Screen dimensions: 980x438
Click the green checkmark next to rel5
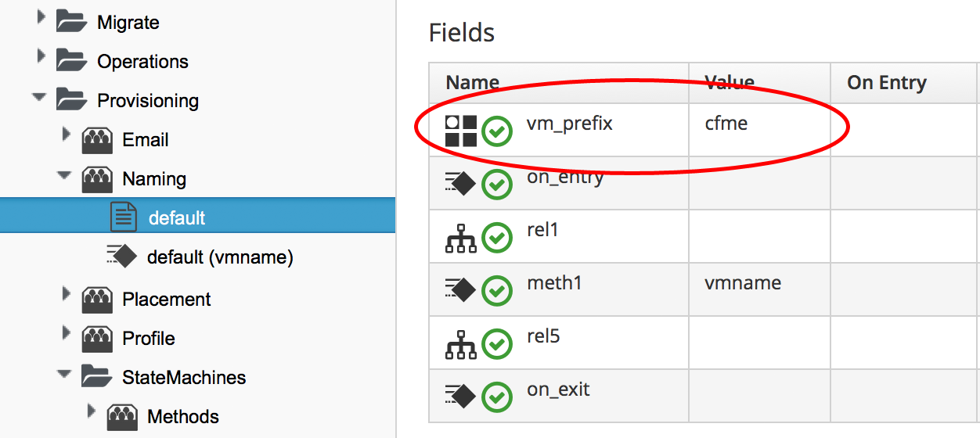[x=496, y=344]
